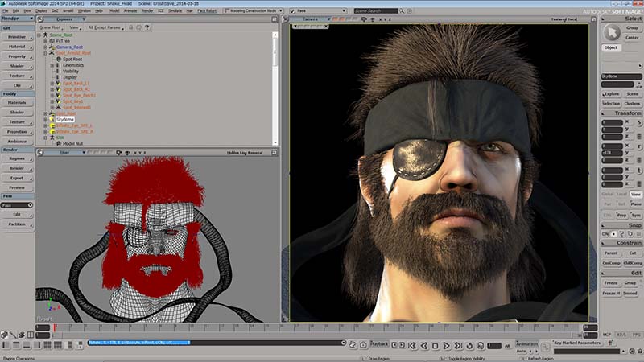644x362 pixels.
Task: Select the Spot Root tree item
Action: coord(72,59)
